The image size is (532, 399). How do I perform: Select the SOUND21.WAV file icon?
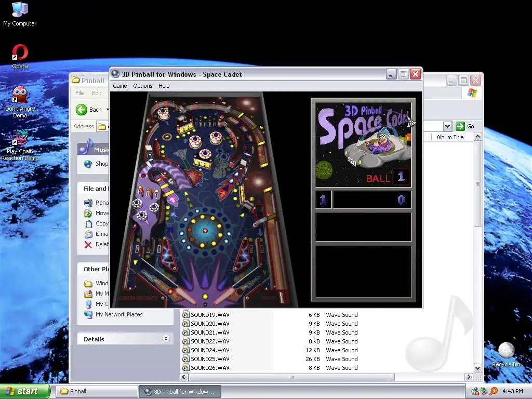point(185,332)
